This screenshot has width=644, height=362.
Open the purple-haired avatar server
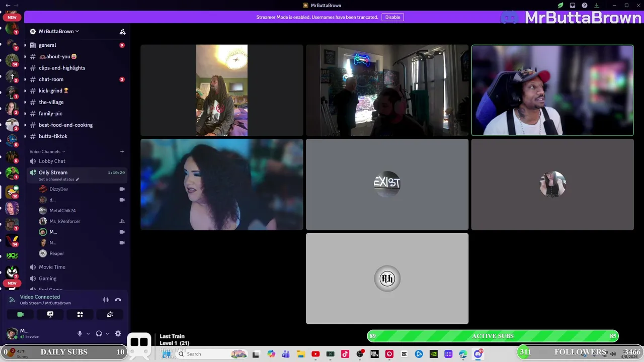click(x=12, y=207)
